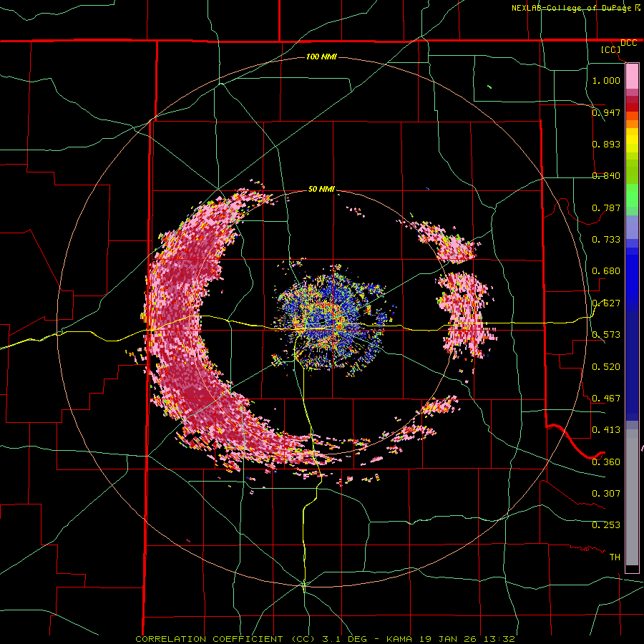644x644 pixels.
Task: Click the 0.520 legend value
Action: (606, 366)
